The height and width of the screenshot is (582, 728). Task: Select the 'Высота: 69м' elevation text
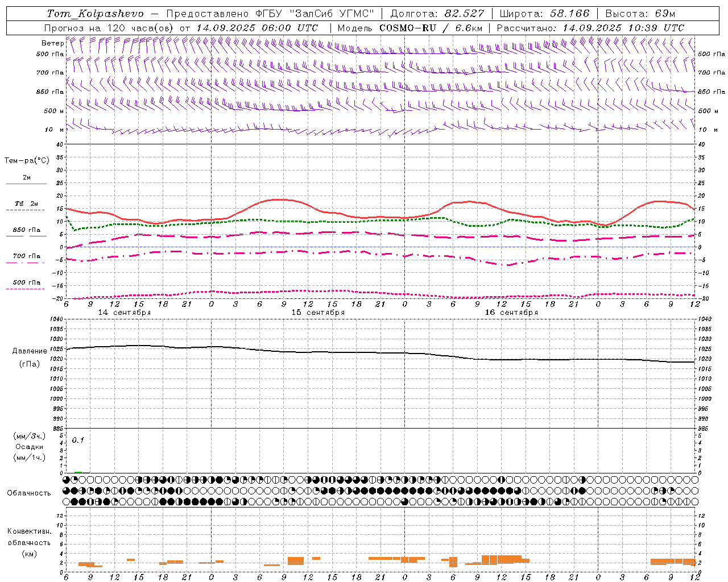640,14
